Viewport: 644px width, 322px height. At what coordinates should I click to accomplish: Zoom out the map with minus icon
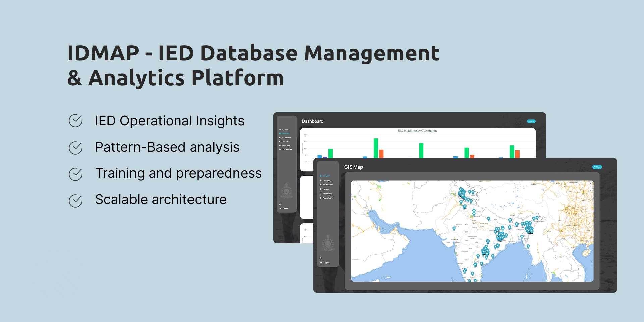click(x=591, y=187)
